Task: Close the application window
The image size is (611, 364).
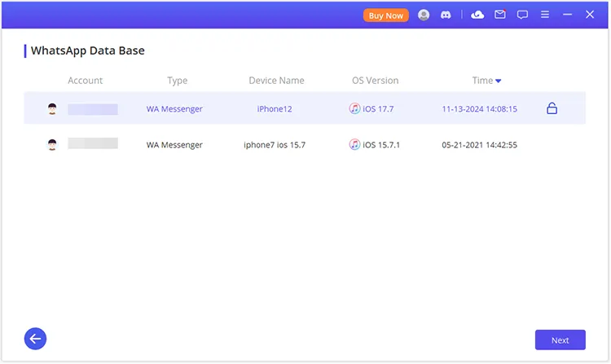Action: pyautogui.click(x=590, y=15)
